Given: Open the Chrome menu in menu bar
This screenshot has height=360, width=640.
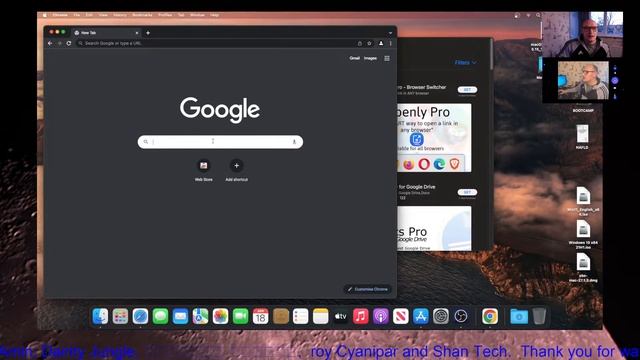Looking at the screenshot, I should coord(60,15).
